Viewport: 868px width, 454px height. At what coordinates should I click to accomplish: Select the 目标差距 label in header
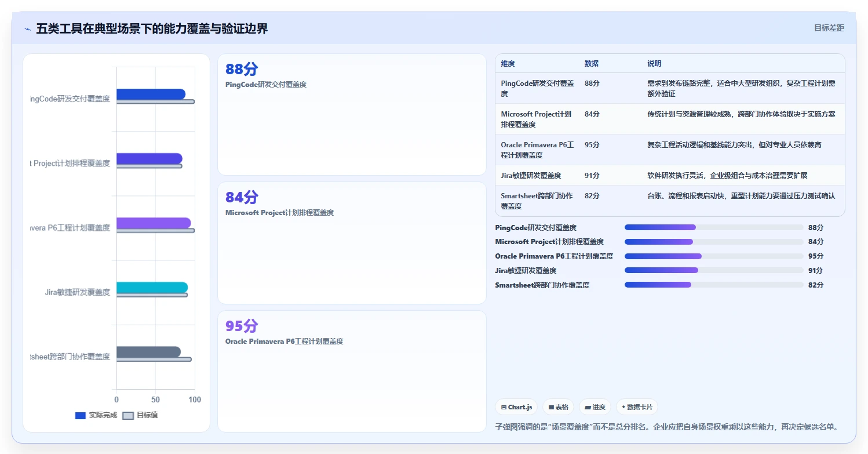pos(829,28)
